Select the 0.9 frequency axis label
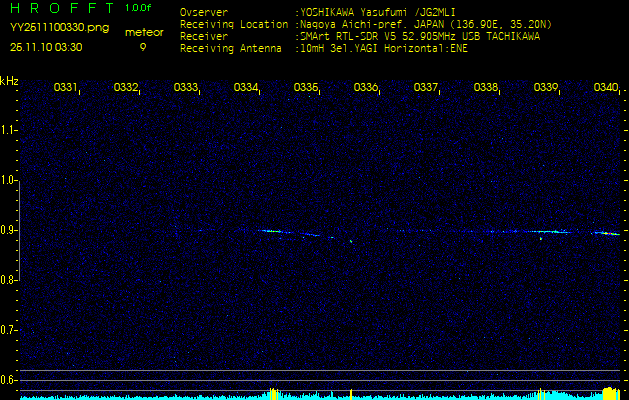Viewport: 629px width, 400px height. tap(9, 230)
